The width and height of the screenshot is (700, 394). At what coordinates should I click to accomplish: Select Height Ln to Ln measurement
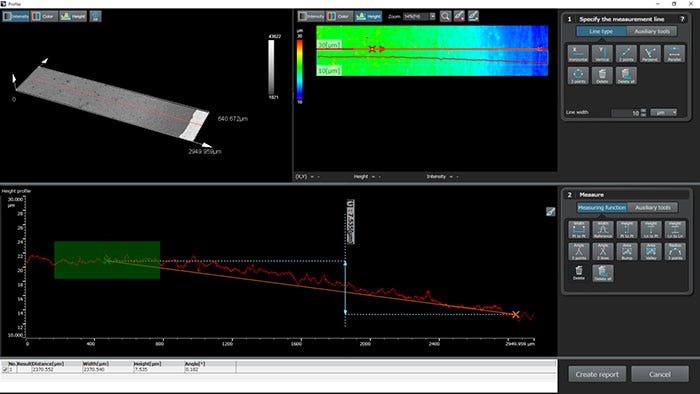[675, 229]
